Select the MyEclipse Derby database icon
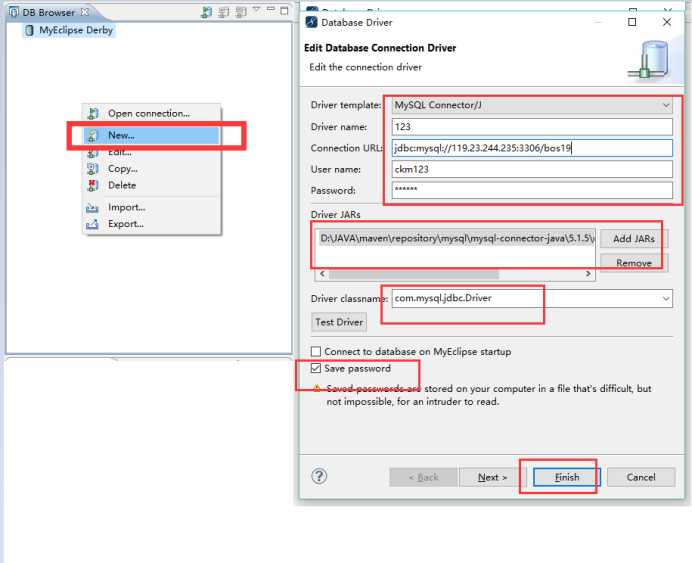This screenshot has width=692, height=563. click(x=30, y=30)
